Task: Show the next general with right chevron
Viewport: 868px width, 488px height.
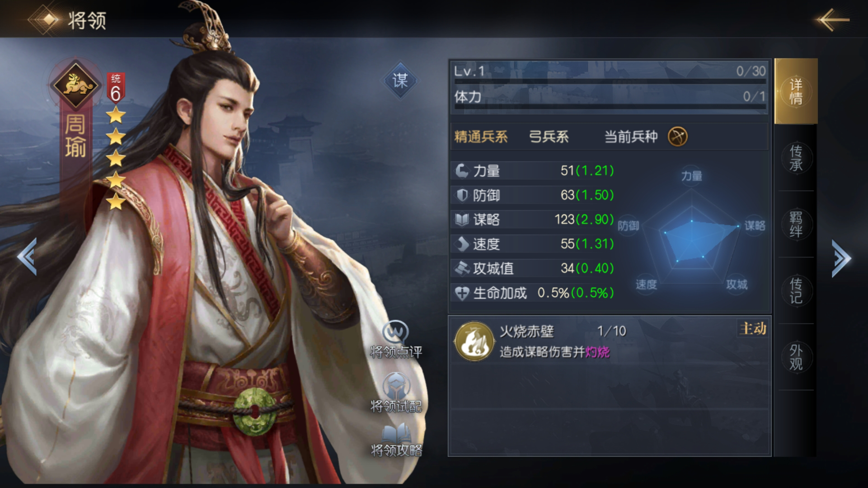Action: (x=841, y=258)
